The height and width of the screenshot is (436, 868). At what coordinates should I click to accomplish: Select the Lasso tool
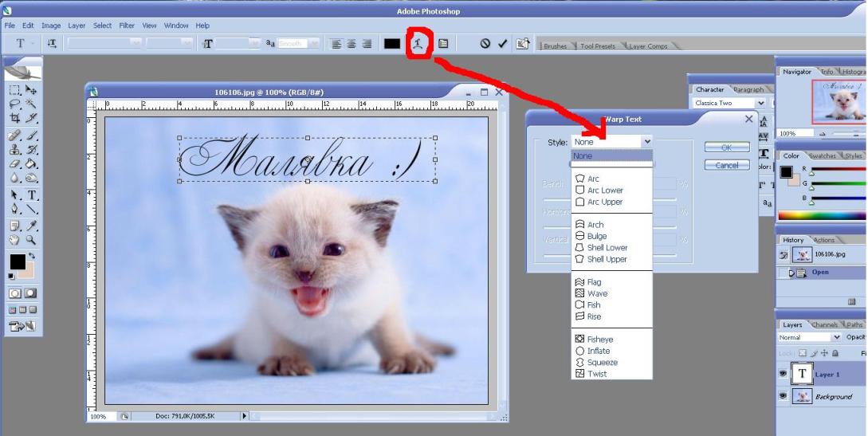point(15,104)
